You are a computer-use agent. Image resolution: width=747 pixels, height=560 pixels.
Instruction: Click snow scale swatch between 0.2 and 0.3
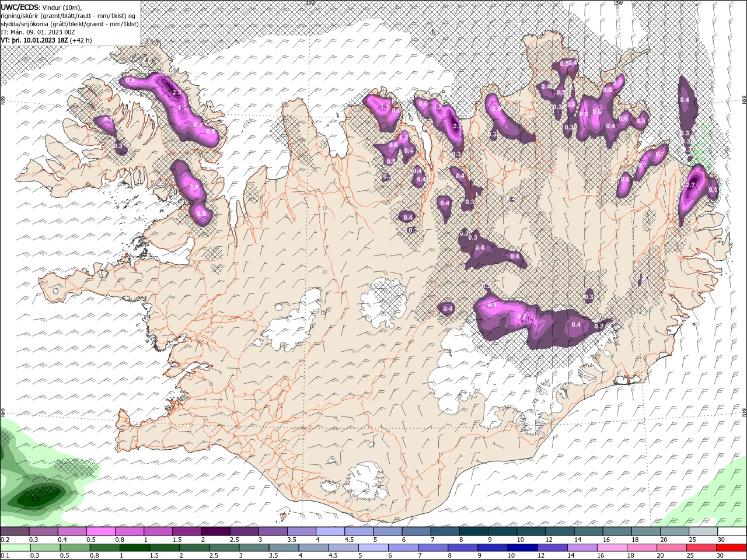tap(15, 531)
